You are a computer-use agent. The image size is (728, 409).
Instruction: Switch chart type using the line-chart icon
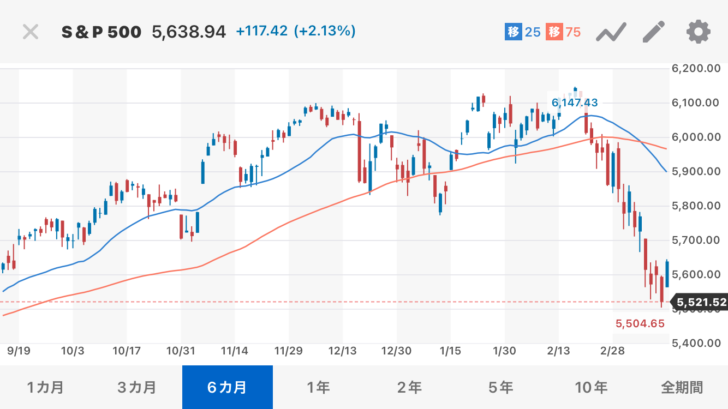[610, 32]
